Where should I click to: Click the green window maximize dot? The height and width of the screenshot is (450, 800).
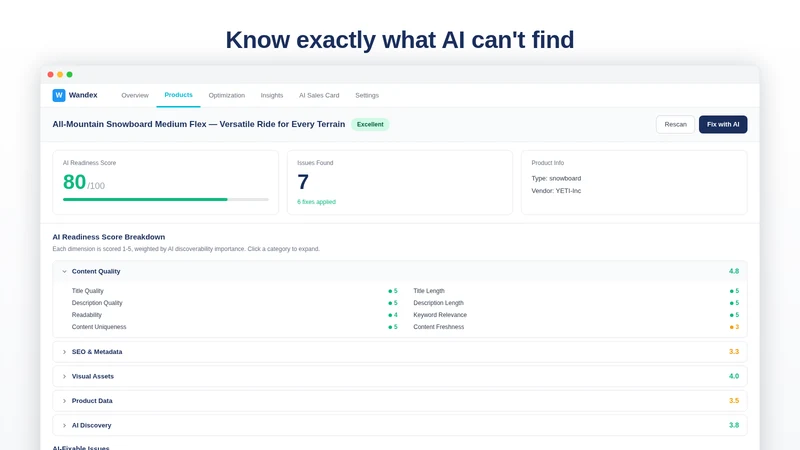click(69, 74)
